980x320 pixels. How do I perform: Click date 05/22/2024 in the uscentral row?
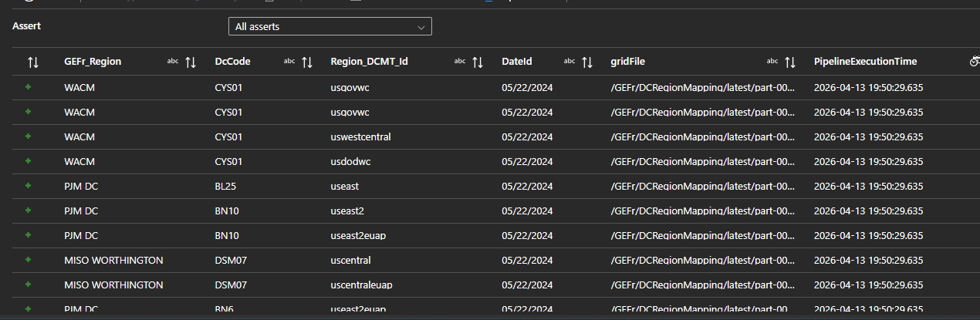pos(527,261)
